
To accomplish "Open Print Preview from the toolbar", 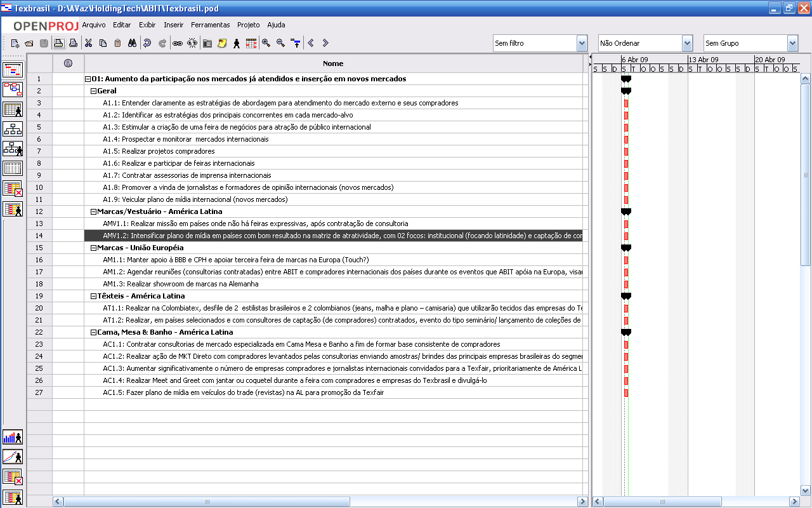I will pyautogui.click(x=73, y=43).
